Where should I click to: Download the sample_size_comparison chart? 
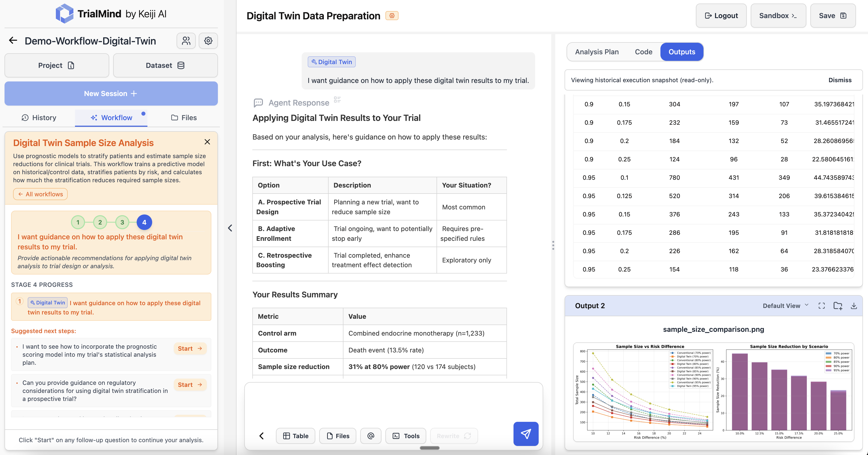point(854,305)
